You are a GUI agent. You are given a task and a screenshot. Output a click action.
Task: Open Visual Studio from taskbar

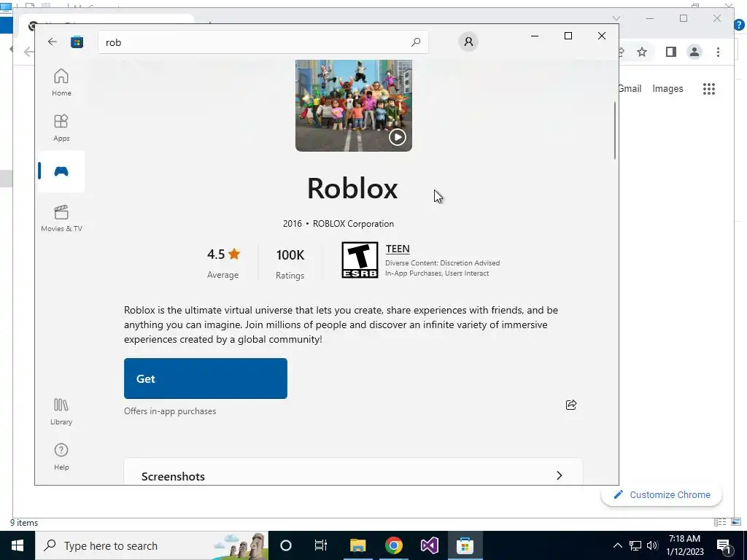(x=429, y=545)
